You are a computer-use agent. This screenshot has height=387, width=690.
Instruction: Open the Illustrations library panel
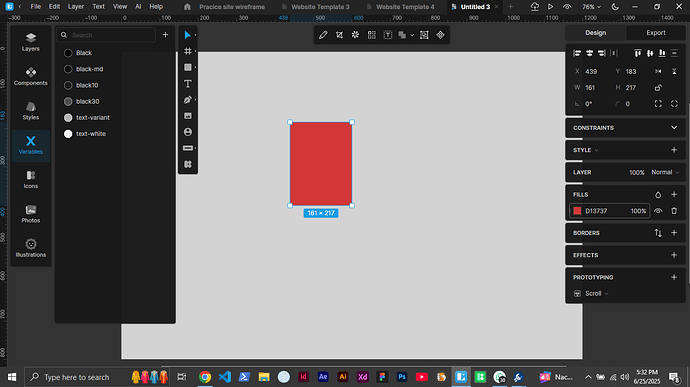(x=30, y=248)
